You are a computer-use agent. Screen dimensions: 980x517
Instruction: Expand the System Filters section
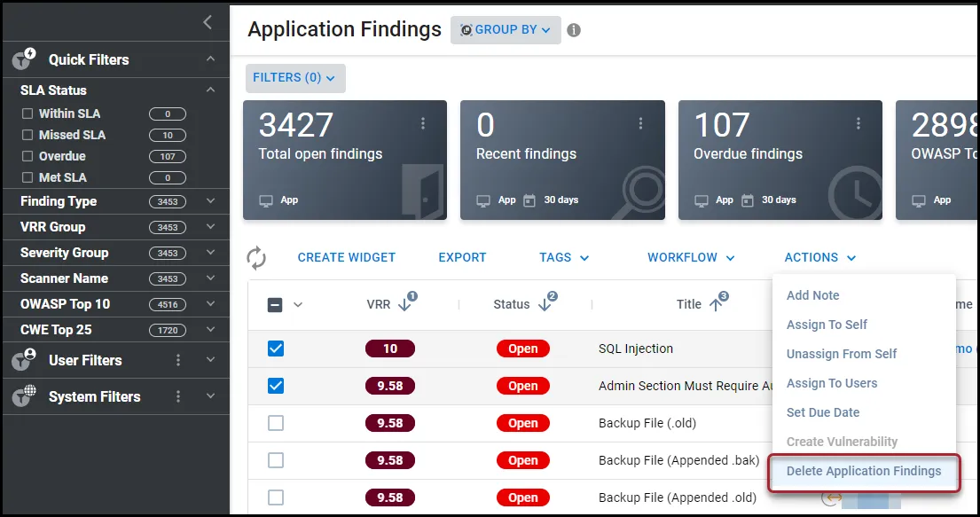[210, 396]
